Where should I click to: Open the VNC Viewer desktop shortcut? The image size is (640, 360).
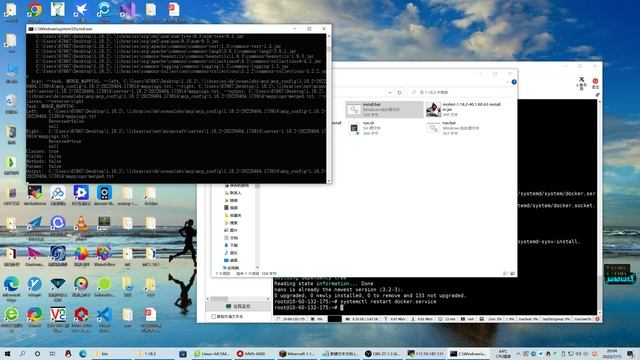(58, 318)
